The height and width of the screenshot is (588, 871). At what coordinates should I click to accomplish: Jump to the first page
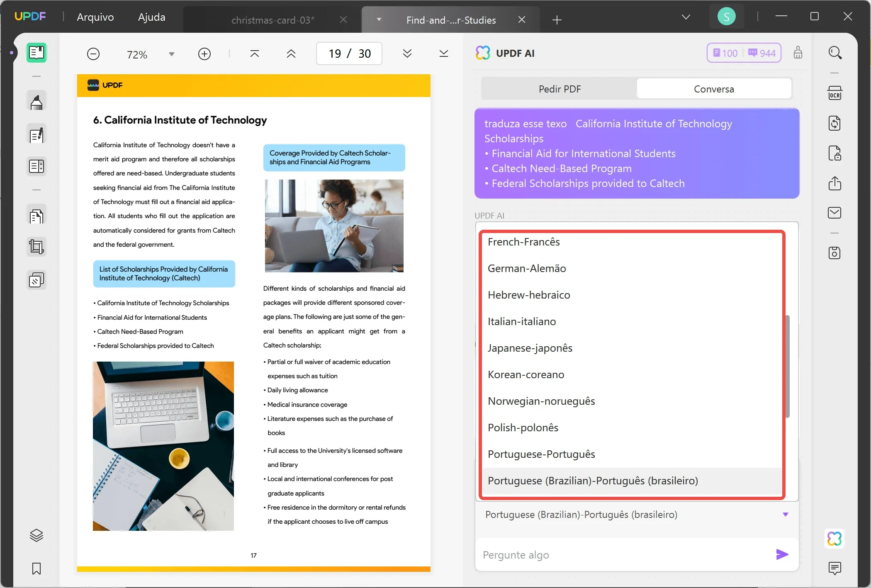[x=255, y=53]
